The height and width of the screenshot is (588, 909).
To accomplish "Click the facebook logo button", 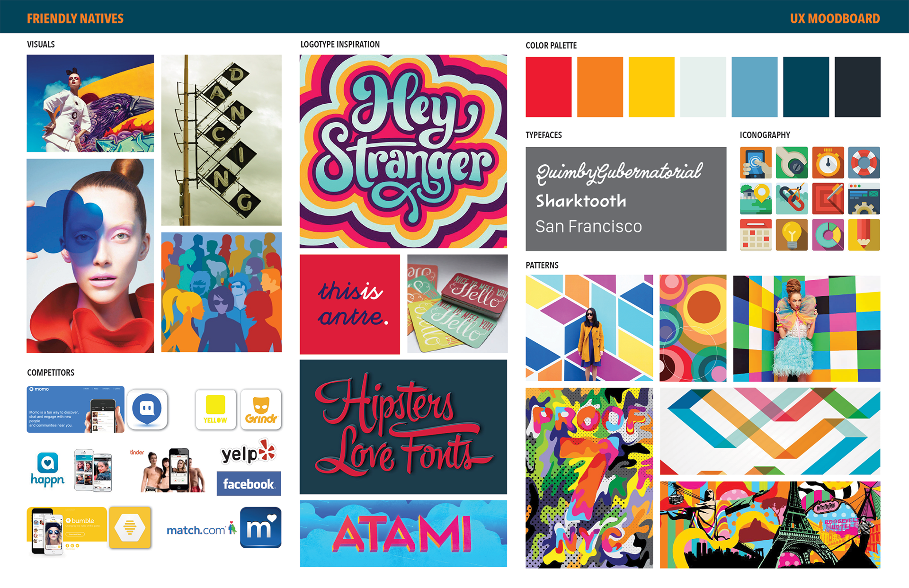I will pyautogui.click(x=249, y=483).
